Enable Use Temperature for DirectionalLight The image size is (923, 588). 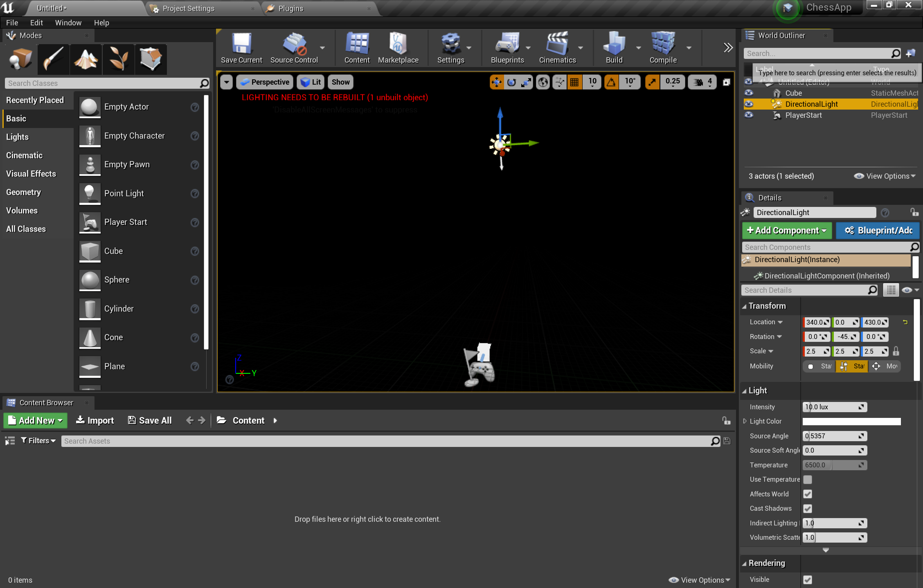(x=807, y=480)
